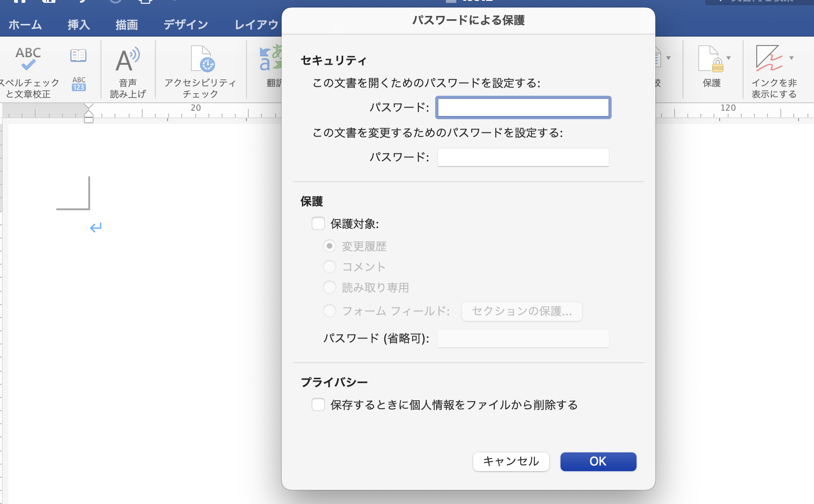Select the コメント protection radio button
The width and height of the screenshot is (814, 504).
[330, 266]
